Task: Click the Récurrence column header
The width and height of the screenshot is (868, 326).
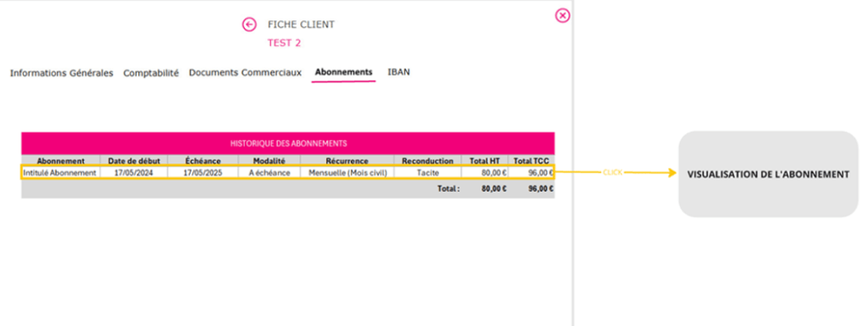Action: [x=347, y=160]
